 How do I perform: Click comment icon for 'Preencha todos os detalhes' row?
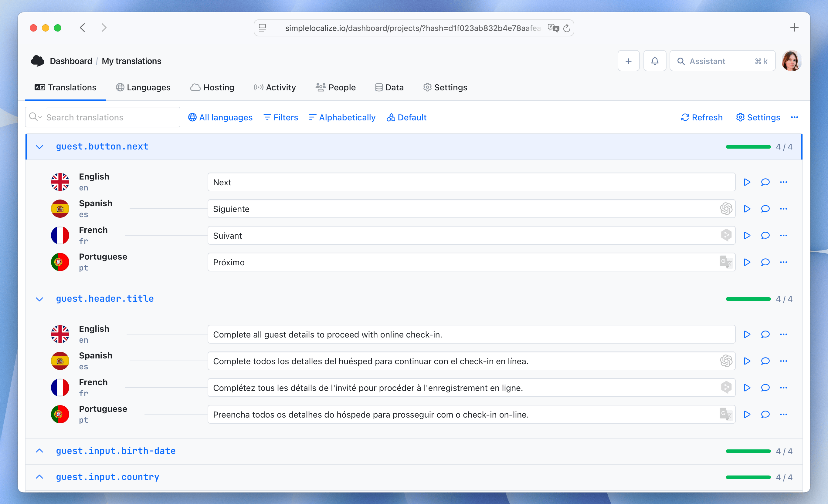pos(765,414)
